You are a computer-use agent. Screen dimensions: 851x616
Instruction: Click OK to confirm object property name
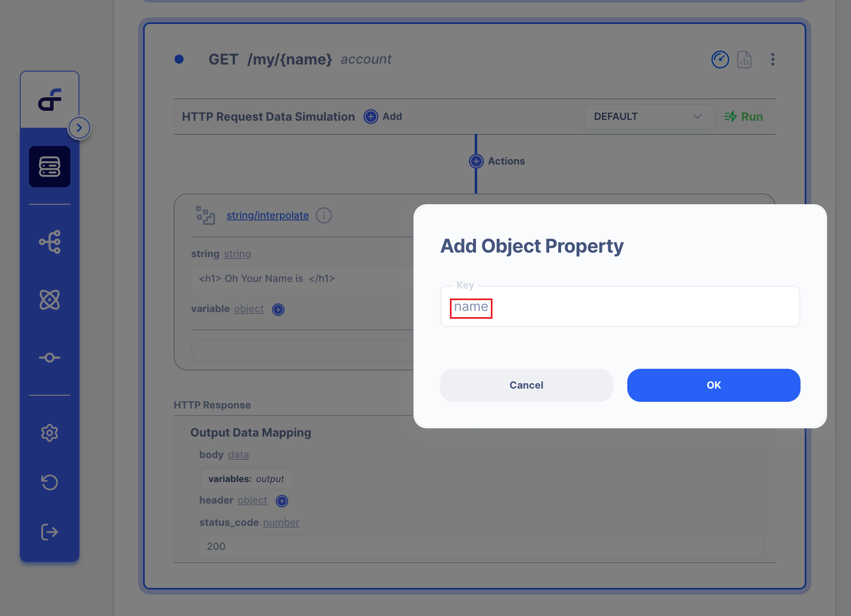tap(714, 385)
